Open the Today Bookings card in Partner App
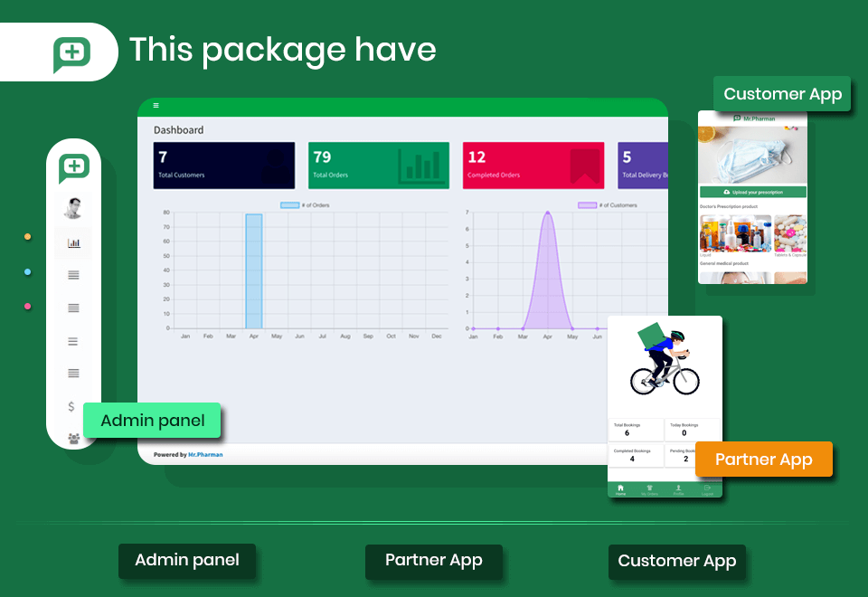Image resolution: width=868 pixels, height=597 pixels. (x=693, y=430)
